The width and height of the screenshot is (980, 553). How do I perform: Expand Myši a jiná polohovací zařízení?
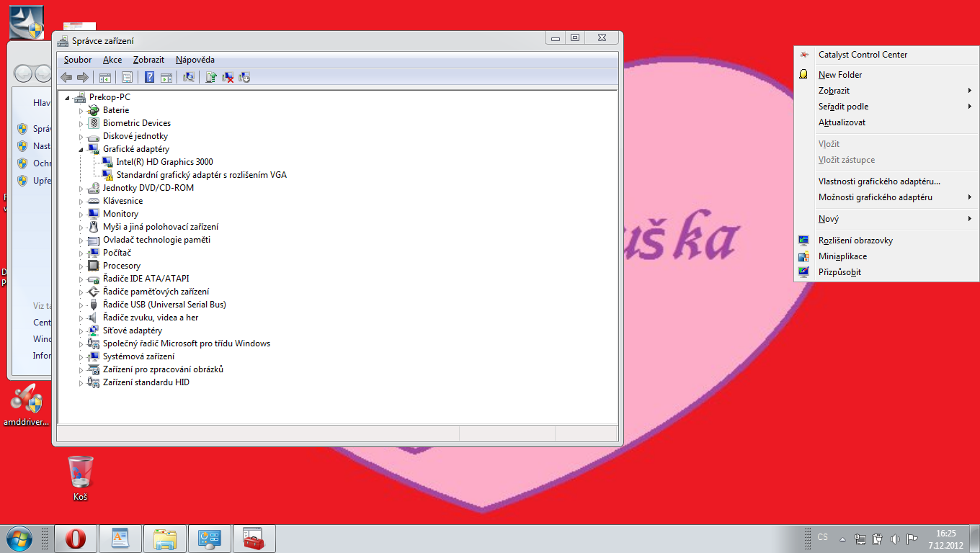pos(81,227)
